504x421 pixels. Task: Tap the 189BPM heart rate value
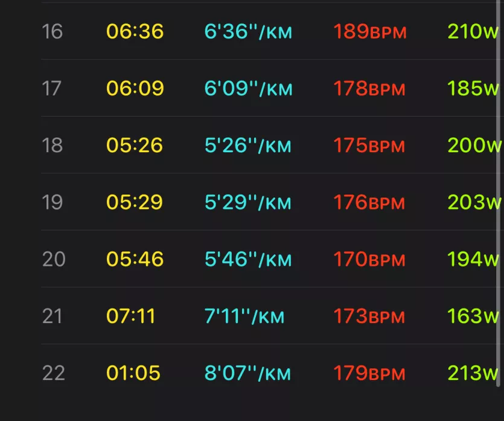pos(370,31)
